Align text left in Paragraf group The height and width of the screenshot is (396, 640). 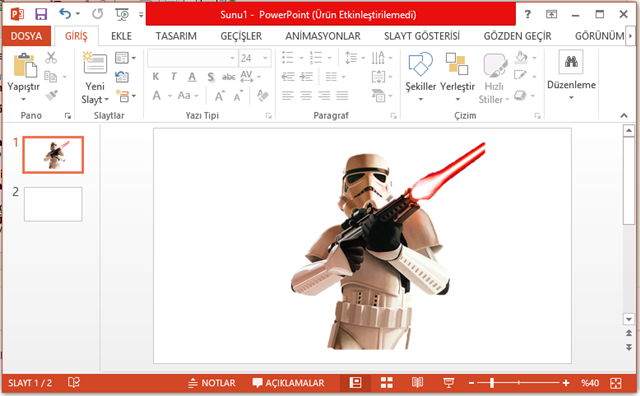point(288,96)
